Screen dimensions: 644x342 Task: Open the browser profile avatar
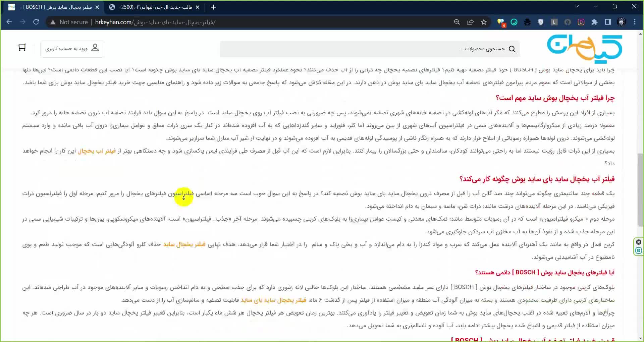tap(621, 22)
